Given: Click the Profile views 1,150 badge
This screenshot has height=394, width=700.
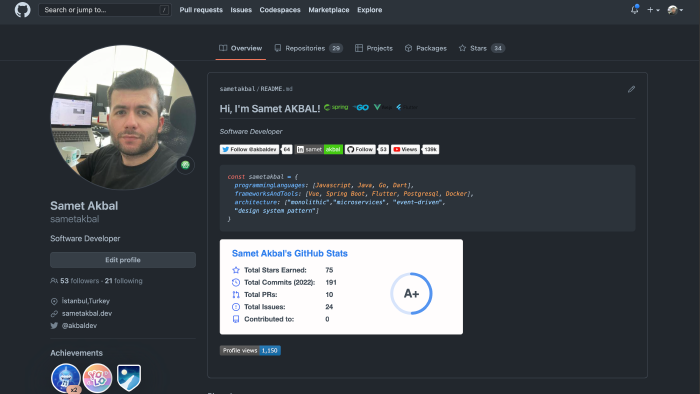Looking at the screenshot, I should coord(250,351).
